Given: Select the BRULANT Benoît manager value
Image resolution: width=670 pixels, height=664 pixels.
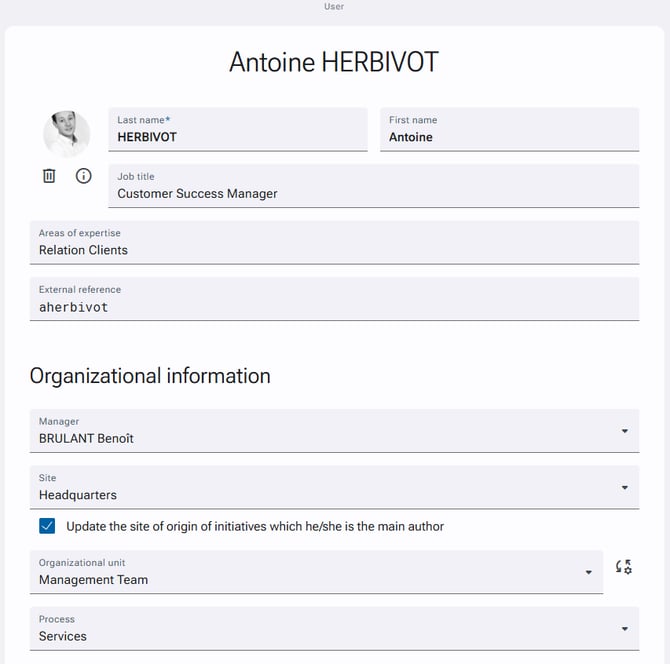Looking at the screenshot, I should tap(86, 438).
